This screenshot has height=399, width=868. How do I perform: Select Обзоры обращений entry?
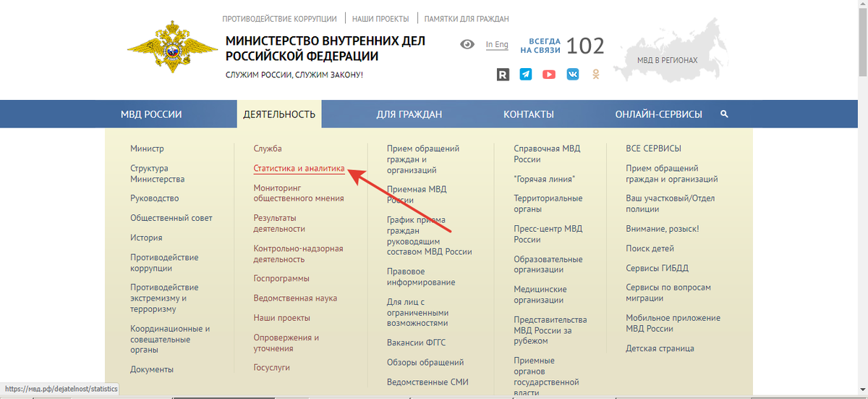[425, 362]
